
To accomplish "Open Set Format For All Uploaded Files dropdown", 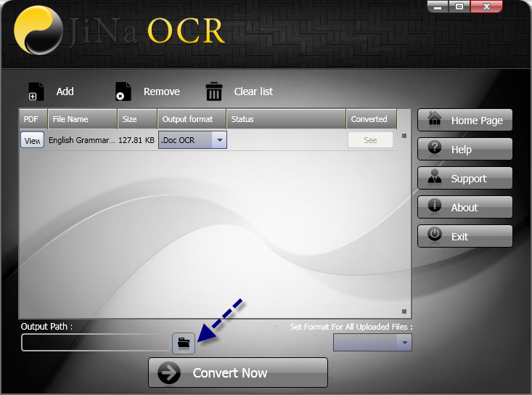I will point(404,343).
